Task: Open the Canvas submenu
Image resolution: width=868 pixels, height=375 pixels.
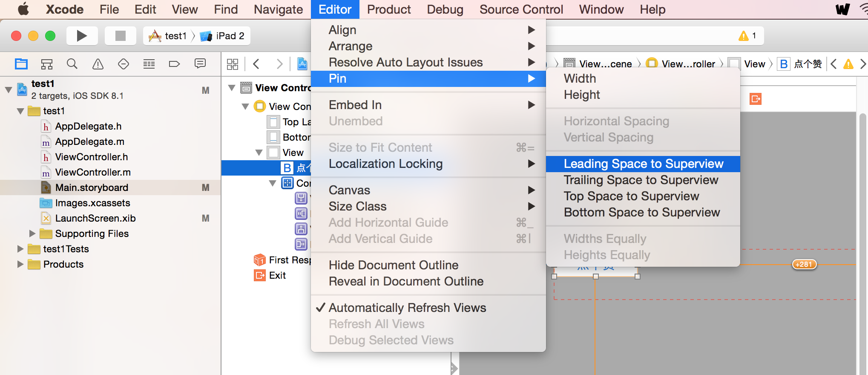Action: click(x=428, y=190)
